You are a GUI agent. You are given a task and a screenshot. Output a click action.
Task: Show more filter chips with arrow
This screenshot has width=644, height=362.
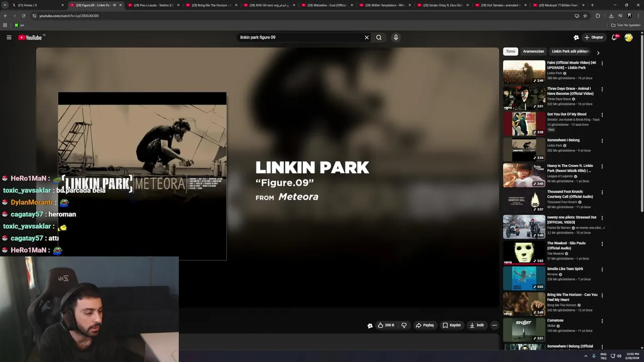[598, 52]
